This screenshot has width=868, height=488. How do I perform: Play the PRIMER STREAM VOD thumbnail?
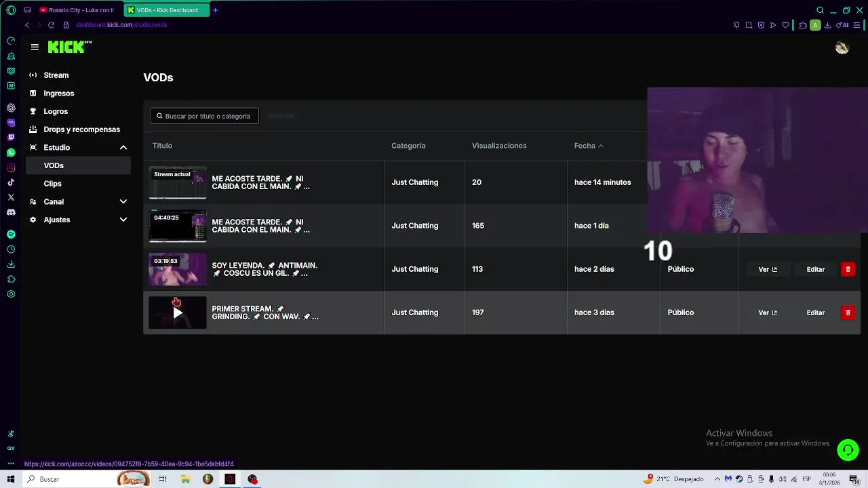[178, 312]
